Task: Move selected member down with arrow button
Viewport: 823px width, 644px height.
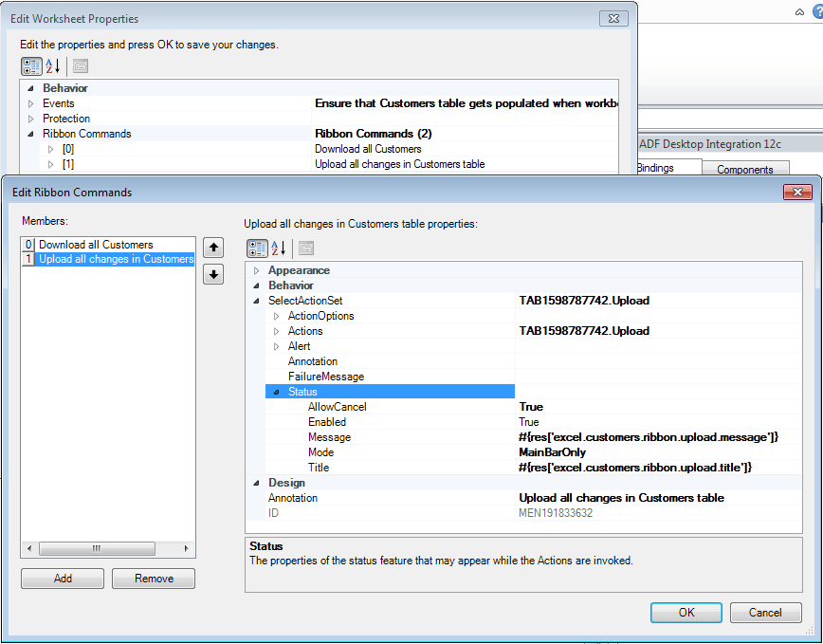Action: pos(213,274)
